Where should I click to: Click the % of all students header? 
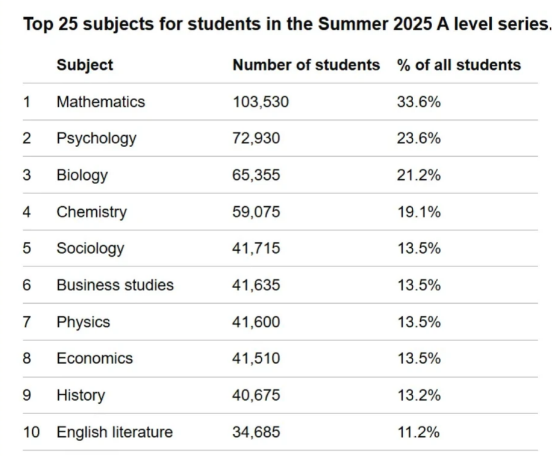[459, 65]
